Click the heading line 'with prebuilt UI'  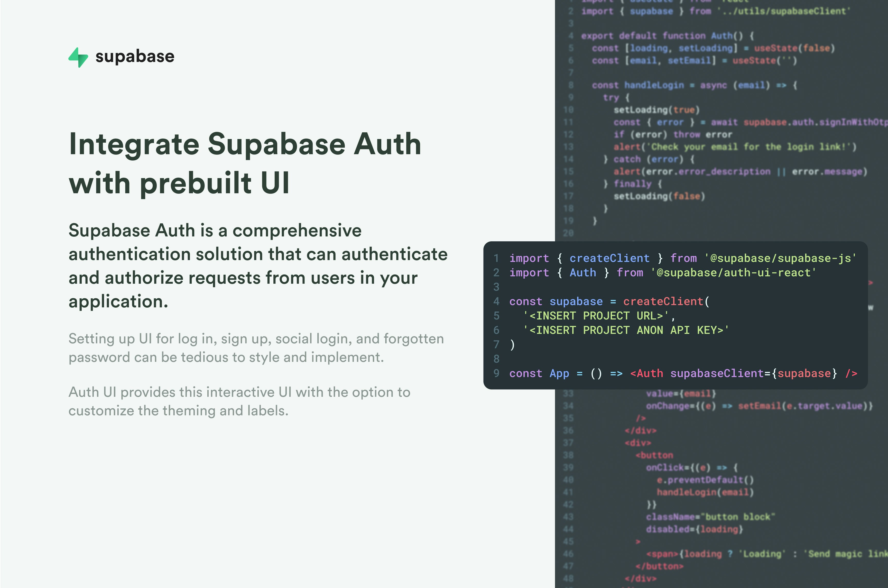coord(179,183)
